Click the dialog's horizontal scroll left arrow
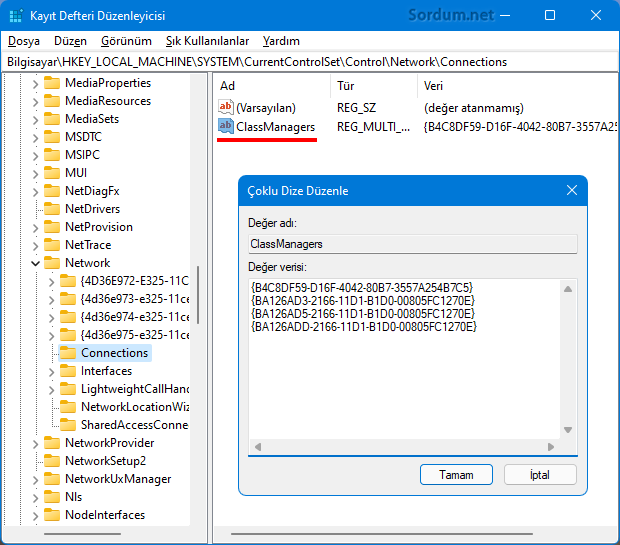The image size is (620, 545). 258,447
